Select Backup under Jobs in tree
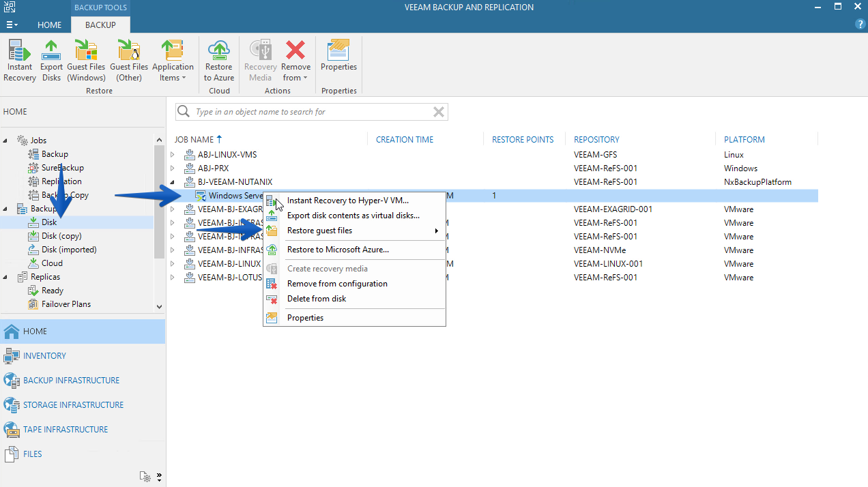Viewport: 868px width, 487px height. click(55, 154)
